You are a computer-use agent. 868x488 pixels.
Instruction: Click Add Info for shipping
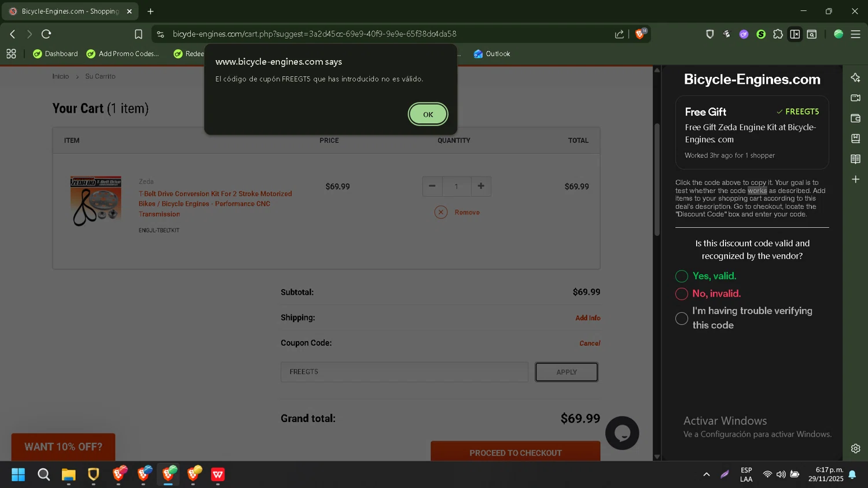pyautogui.click(x=587, y=318)
